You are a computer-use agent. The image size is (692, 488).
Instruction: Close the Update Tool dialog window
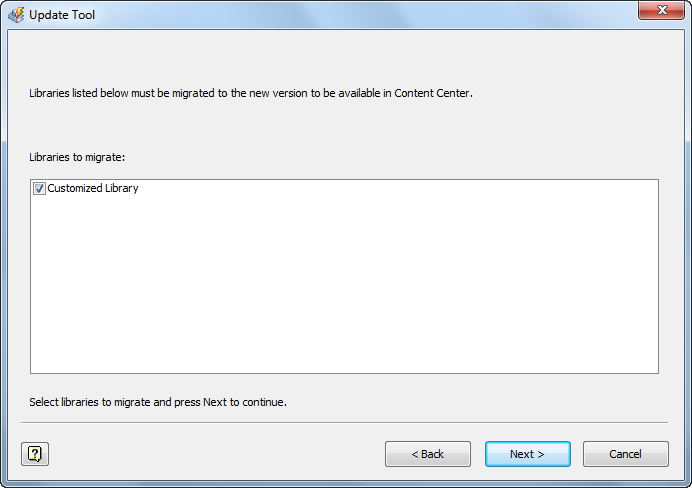pos(659,11)
